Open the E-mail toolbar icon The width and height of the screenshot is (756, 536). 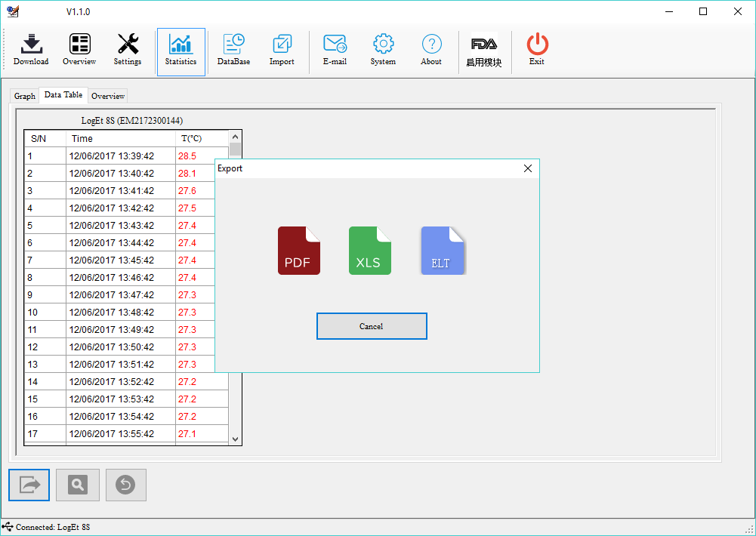pyautogui.click(x=335, y=51)
